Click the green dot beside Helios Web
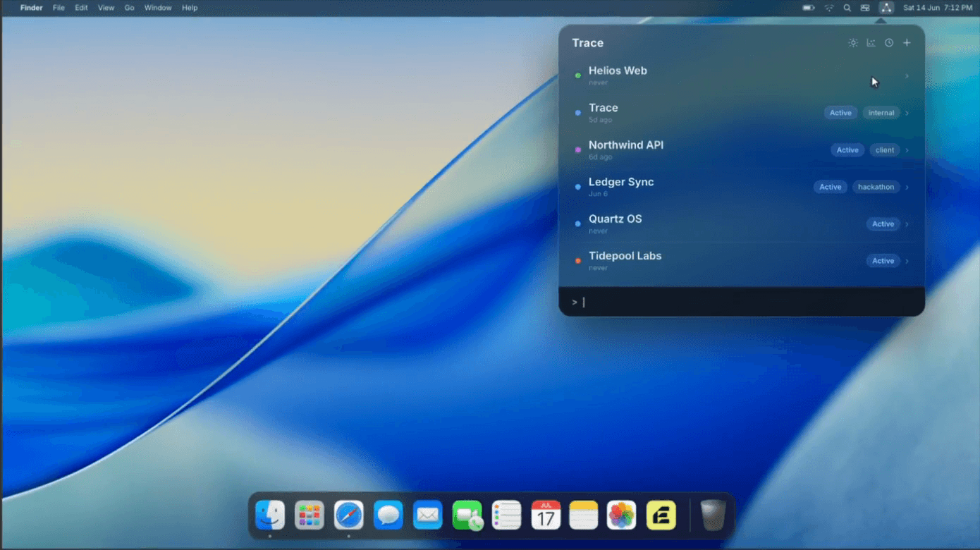Image resolution: width=980 pixels, height=550 pixels. 578,75
